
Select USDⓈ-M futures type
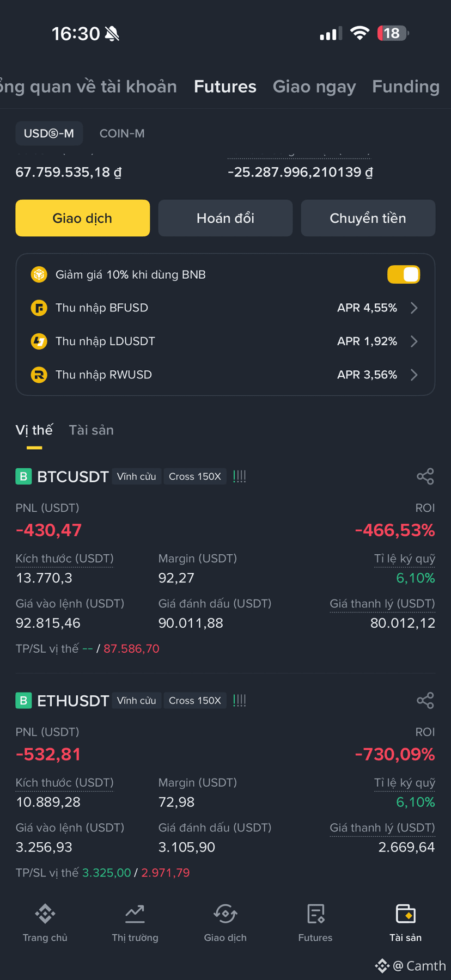coord(49,133)
